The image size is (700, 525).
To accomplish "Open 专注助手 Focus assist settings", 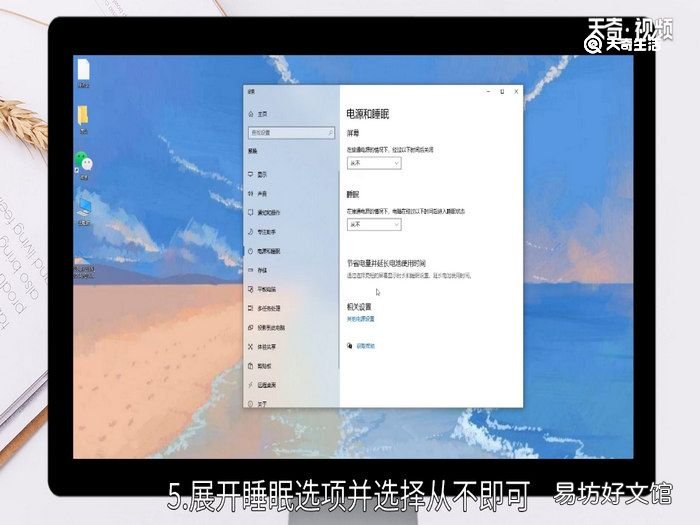I will click(262, 232).
